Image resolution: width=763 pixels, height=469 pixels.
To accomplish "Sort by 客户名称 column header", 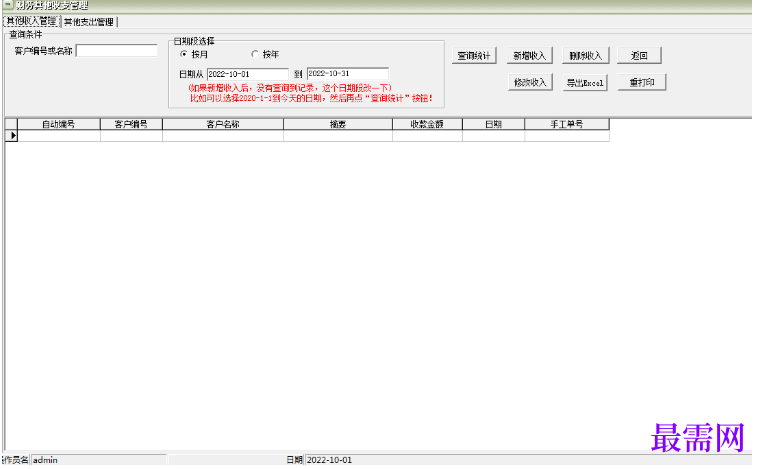I will coord(223,124).
